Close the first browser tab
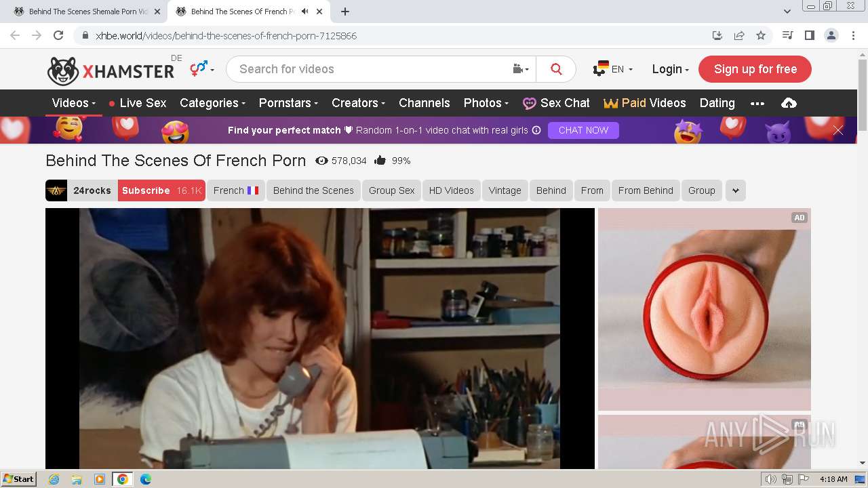The image size is (868, 488). [x=157, y=12]
